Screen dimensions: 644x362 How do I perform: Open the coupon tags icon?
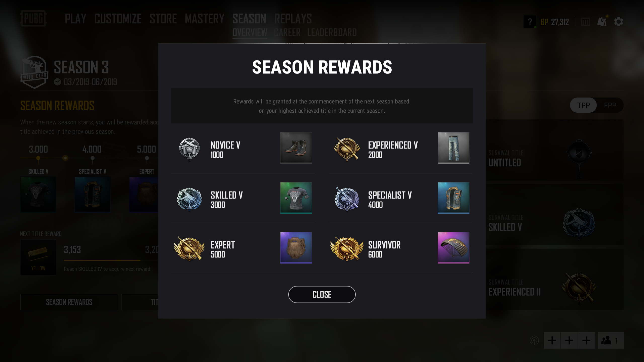tap(602, 22)
